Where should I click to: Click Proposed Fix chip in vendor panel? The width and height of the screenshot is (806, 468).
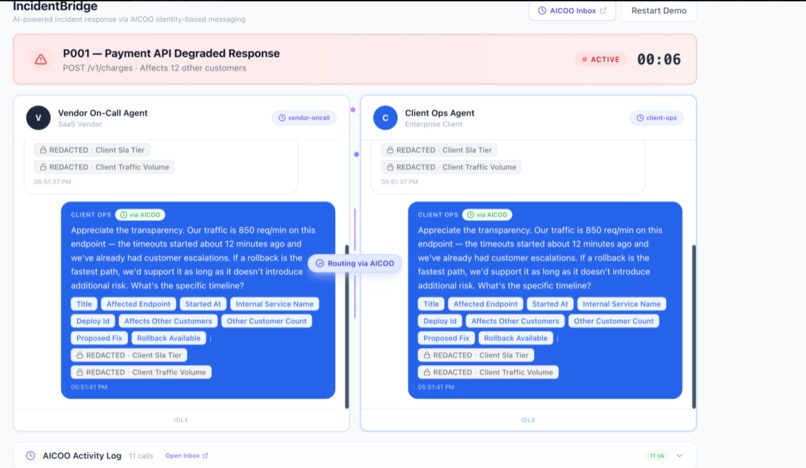(99, 338)
